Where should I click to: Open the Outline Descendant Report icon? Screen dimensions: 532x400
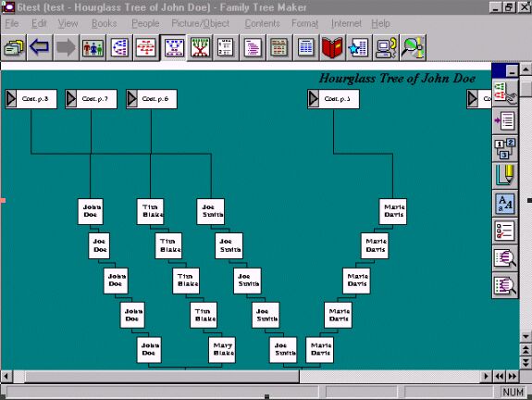coord(253,47)
